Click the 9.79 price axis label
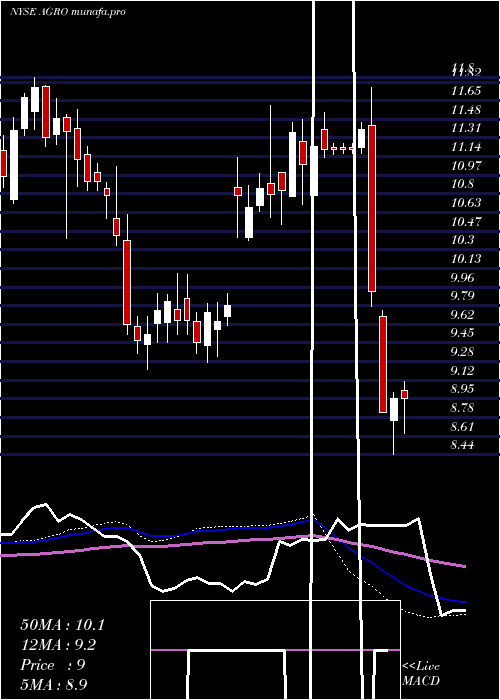The width and height of the screenshot is (500, 700). click(462, 296)
